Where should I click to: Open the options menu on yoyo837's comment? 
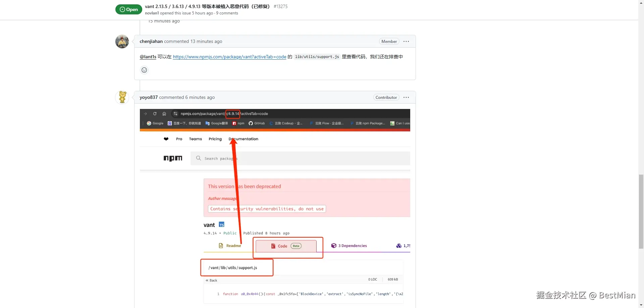point(406,97)
